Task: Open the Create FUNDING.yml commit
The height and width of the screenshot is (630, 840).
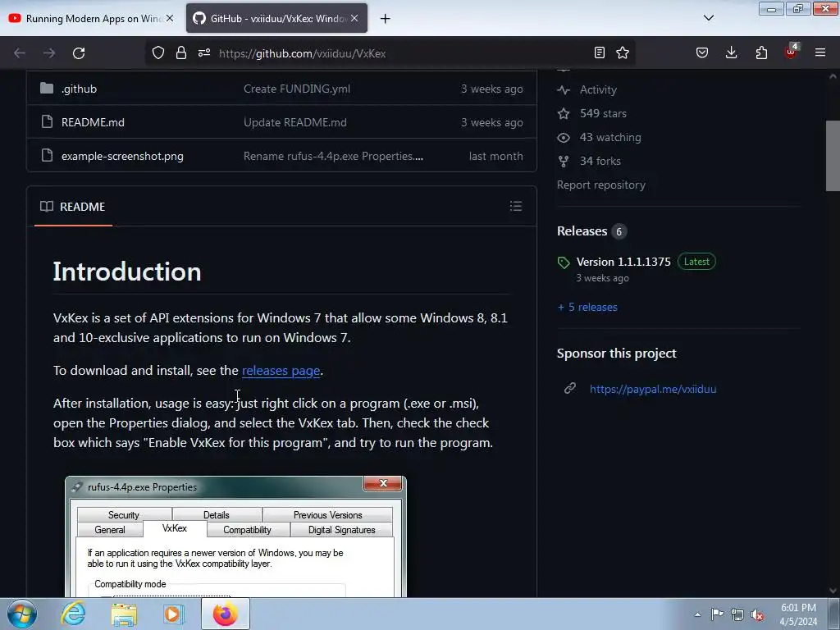Action: pyautogui.click(x=297, y=89)
